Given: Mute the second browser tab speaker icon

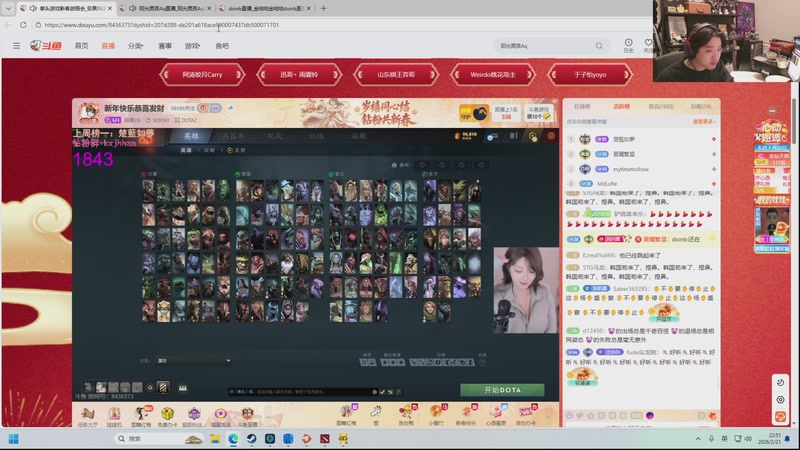Looking at the screenshot, I should pos(132,8).
